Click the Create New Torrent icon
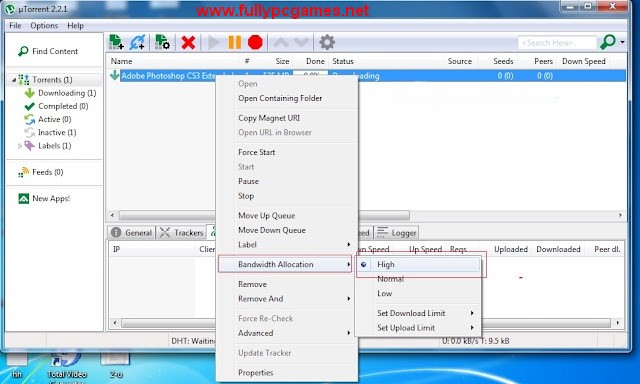Image resolution: width=640 pixels, height=384 pixels. (x=162, y=42)
